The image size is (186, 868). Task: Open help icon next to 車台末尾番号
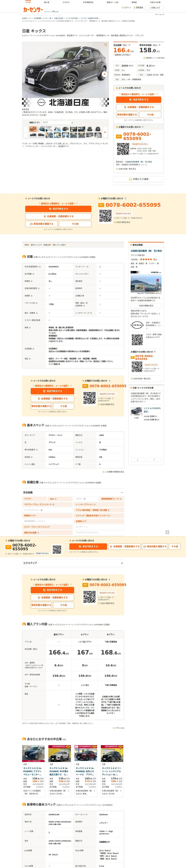click(x=37, y=450)
